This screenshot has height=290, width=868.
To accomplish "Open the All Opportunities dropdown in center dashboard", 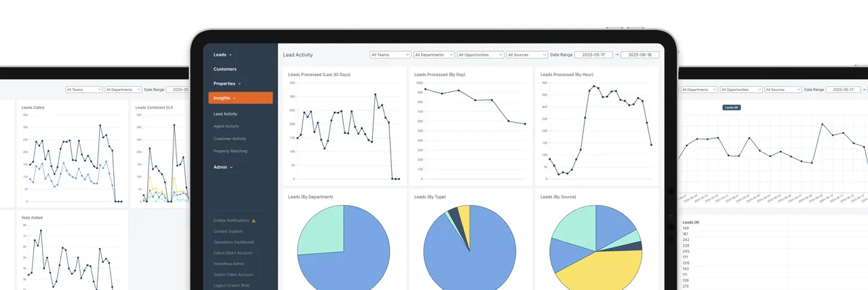I will (481, 54).
